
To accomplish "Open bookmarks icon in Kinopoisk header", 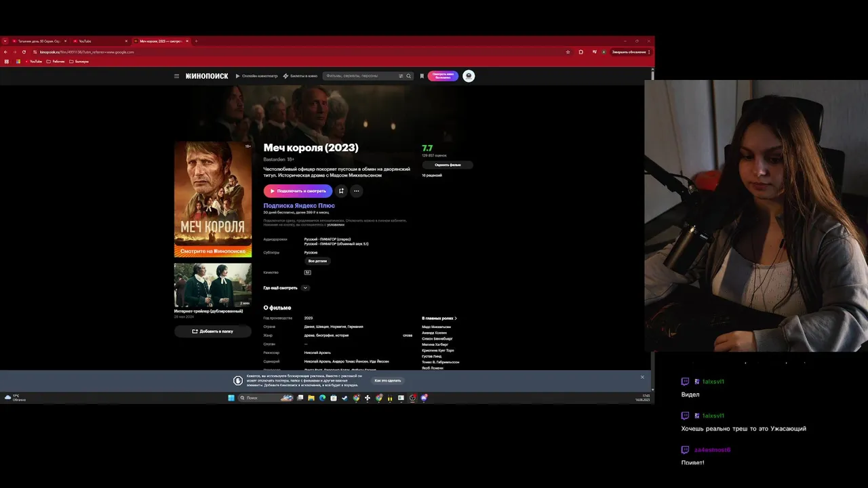I will pyautogui.click(x=422, y=76).
